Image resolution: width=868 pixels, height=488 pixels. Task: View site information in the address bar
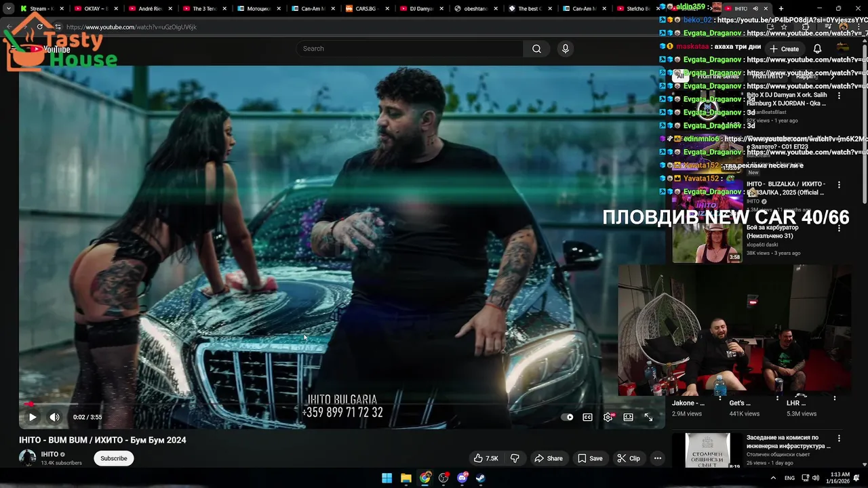coord(59,27)
